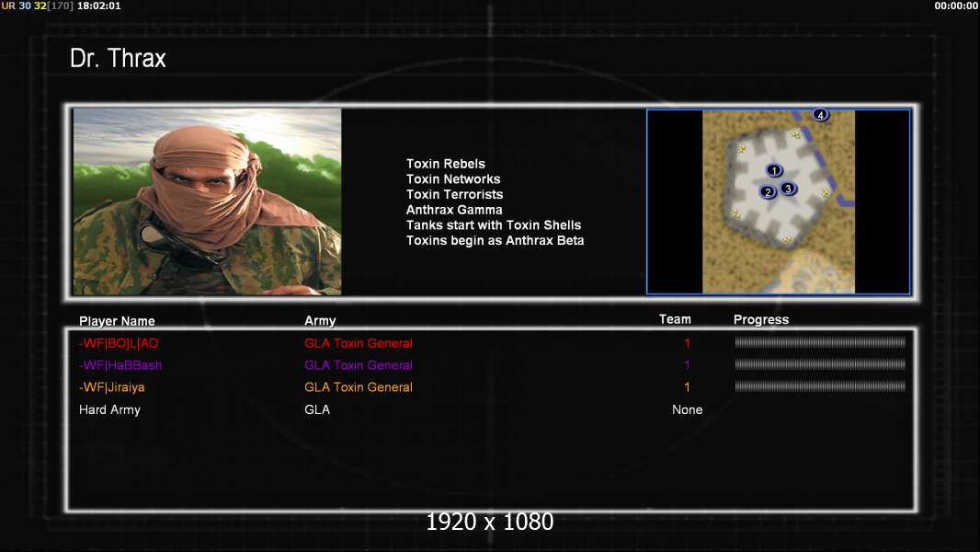Click team number for -WF|HaBBash
The height and width of the screenshot is (552, 980).
point(687,365)
